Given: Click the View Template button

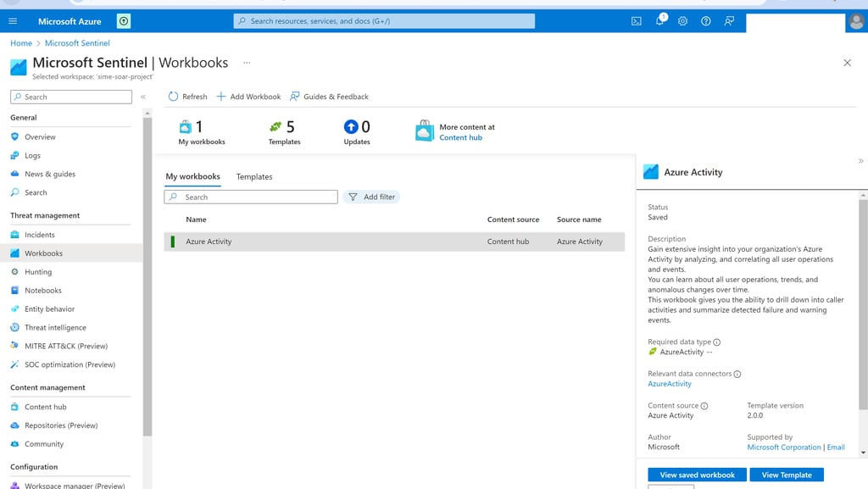Looking at the screenshot, I should (787, 475).
